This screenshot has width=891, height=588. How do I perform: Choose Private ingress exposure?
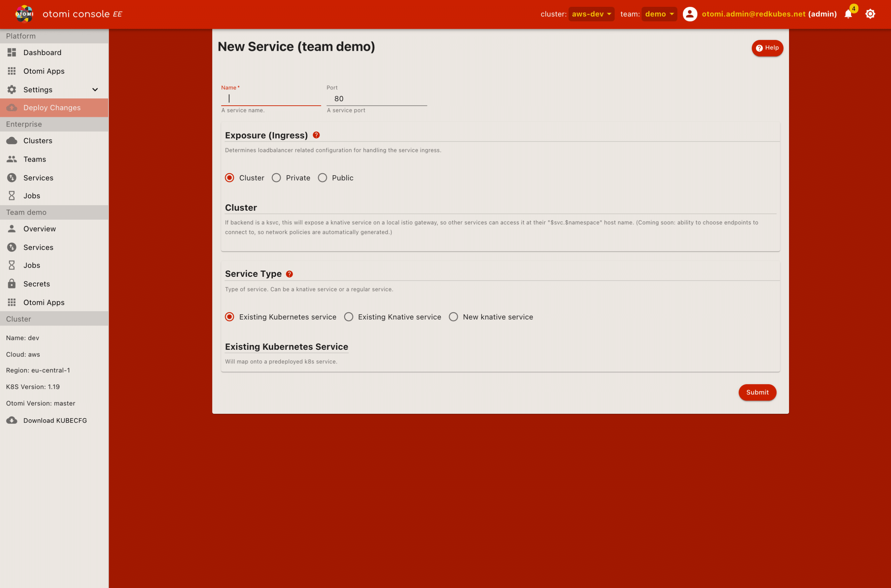[x=276, y=178]
